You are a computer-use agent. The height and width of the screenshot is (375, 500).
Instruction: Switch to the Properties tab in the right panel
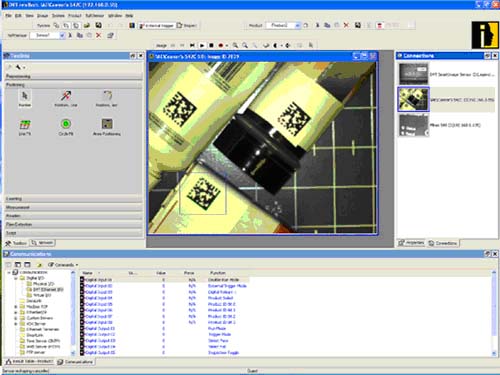(411, 243)
